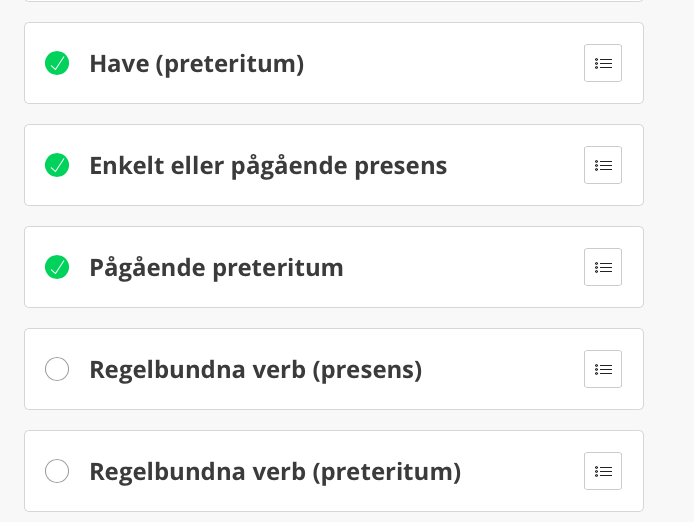Click green checkmark beside Enkelt eller pågående presens
Viewport: 694px width, 522px height.
[x=57, y=165]
